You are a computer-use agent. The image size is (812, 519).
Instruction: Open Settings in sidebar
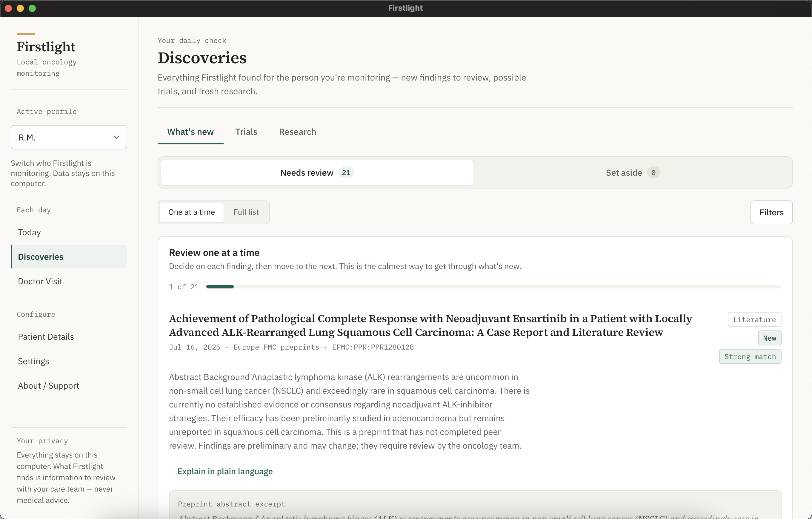tap(69, 361)
